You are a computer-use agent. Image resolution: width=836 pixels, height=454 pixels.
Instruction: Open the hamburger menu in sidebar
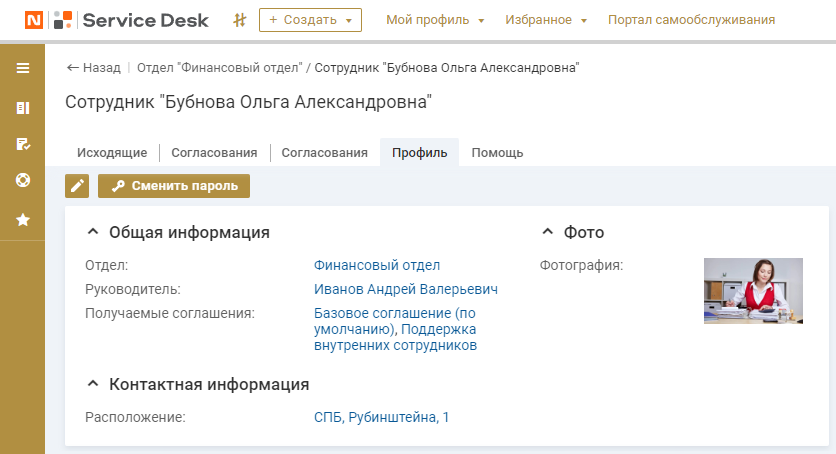[22, 68]
